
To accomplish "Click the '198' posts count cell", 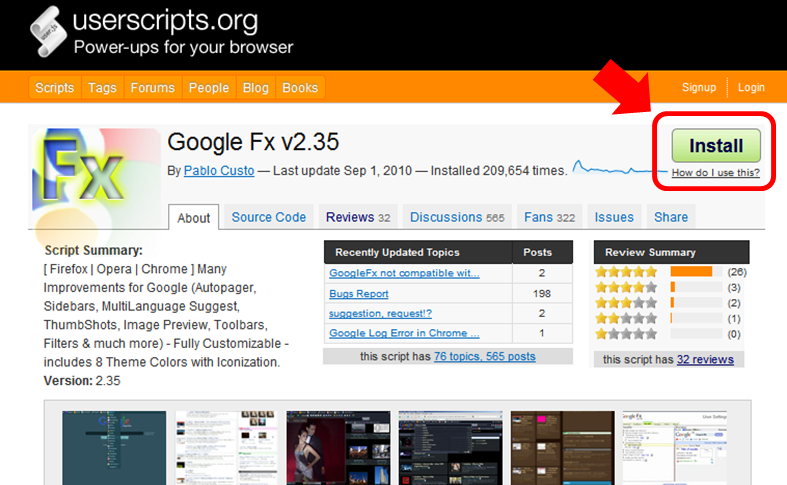I will [x=542, y=294].
